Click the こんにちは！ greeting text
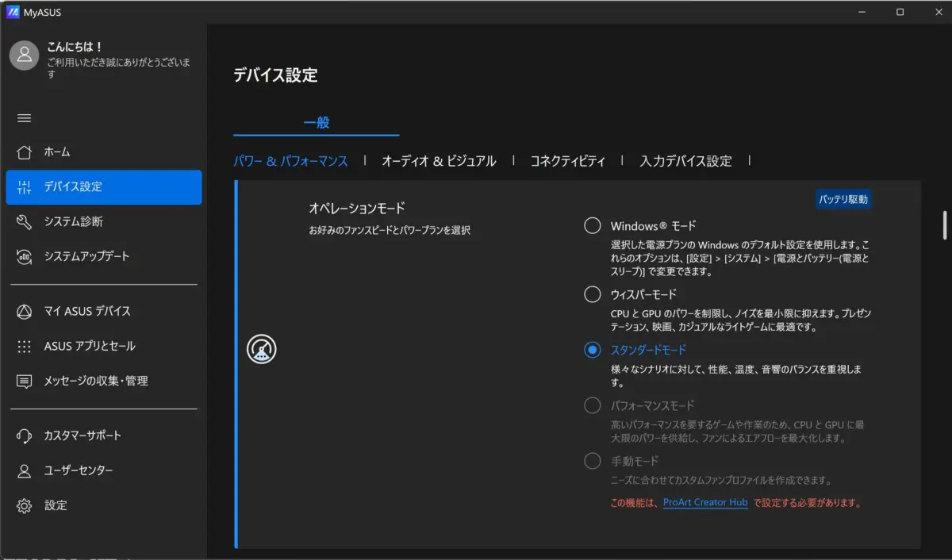 click(x=75, y=47)
